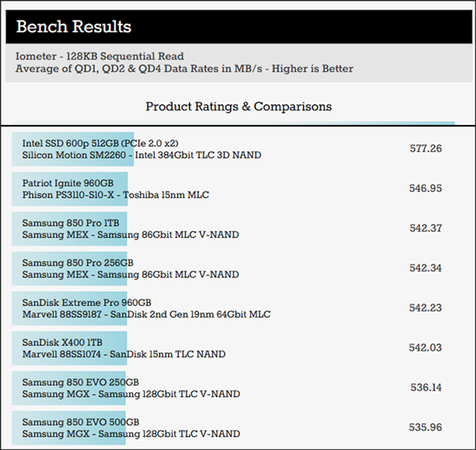Image resolution: width=476 pixels, height=450 pixels.
Task: Click the 546.95 score value
Action: [425, 189]
